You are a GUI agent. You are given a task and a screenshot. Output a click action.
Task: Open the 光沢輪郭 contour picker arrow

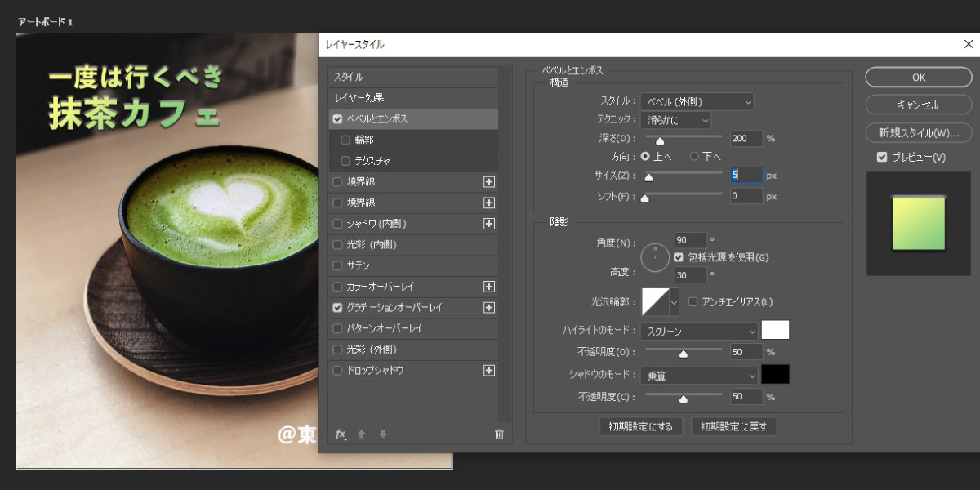(x=675, y=302)
